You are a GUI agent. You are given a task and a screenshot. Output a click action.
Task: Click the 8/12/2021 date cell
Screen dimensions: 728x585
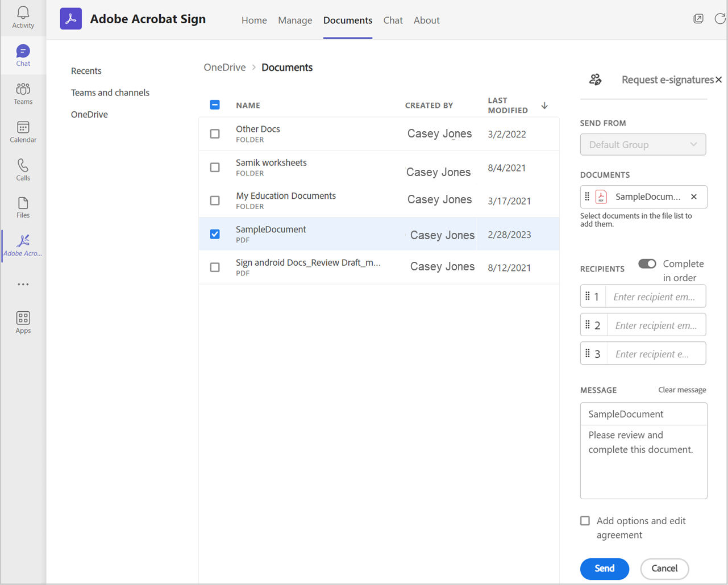click(509, 268)
